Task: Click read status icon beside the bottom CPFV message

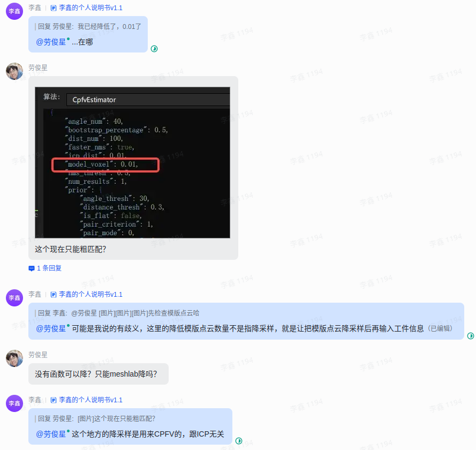Action: (x=239, y=441)
